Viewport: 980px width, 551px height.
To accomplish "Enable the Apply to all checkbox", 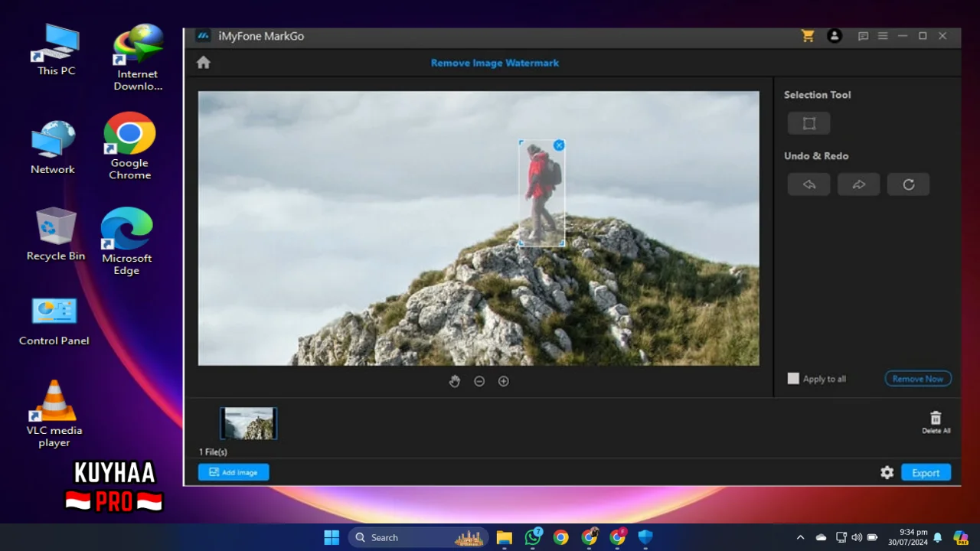I will pyautogui.click(x=793, y=378).
